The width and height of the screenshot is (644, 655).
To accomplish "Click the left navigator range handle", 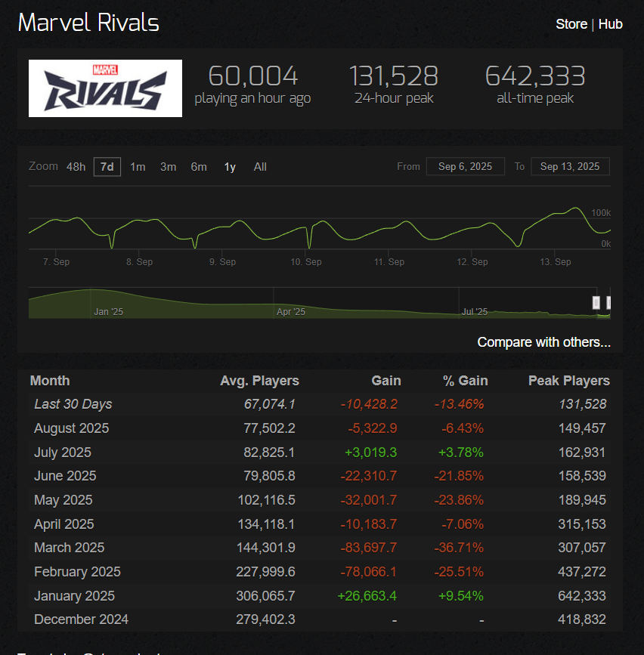I will coord(596,302).
